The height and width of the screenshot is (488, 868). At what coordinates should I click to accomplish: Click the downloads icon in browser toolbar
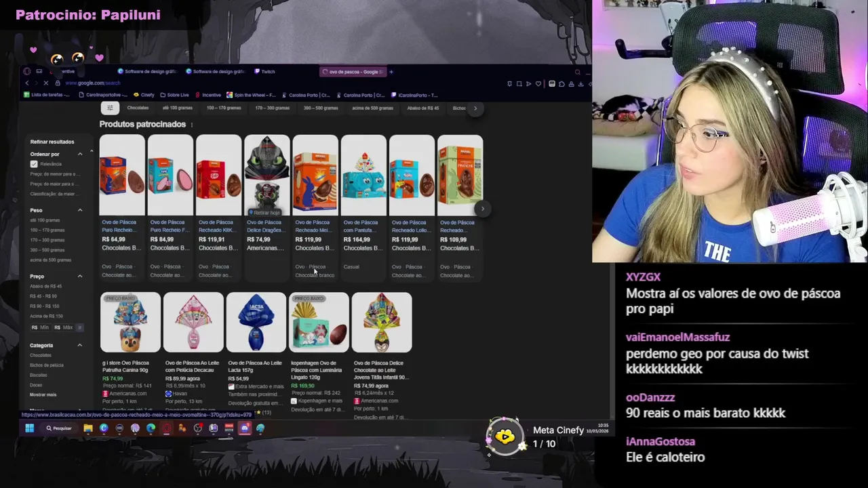[x=580, y=84]
